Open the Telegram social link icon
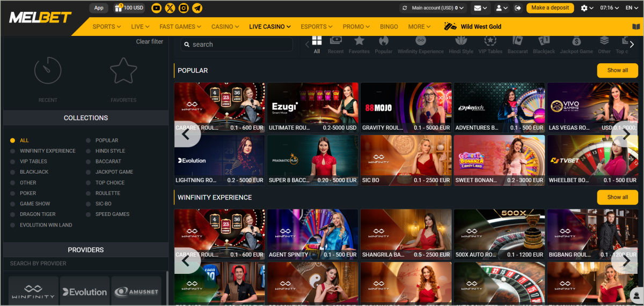This screenshot has height=306, width=644. [197, 8]
